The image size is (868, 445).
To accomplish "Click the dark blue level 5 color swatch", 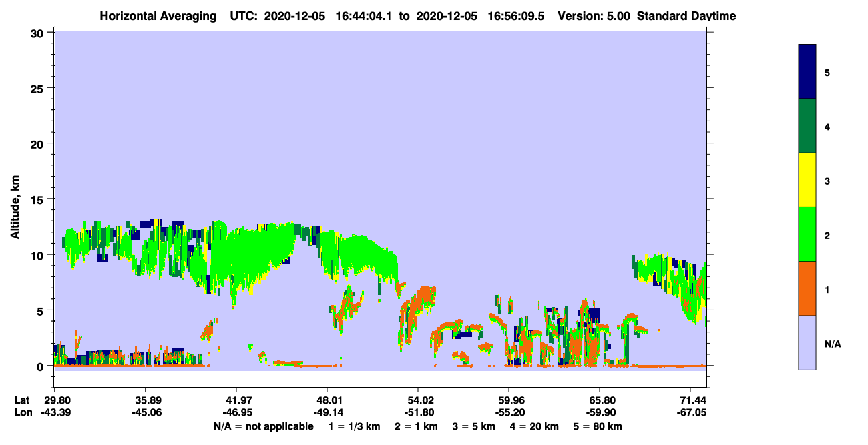I will pos(807,71).
